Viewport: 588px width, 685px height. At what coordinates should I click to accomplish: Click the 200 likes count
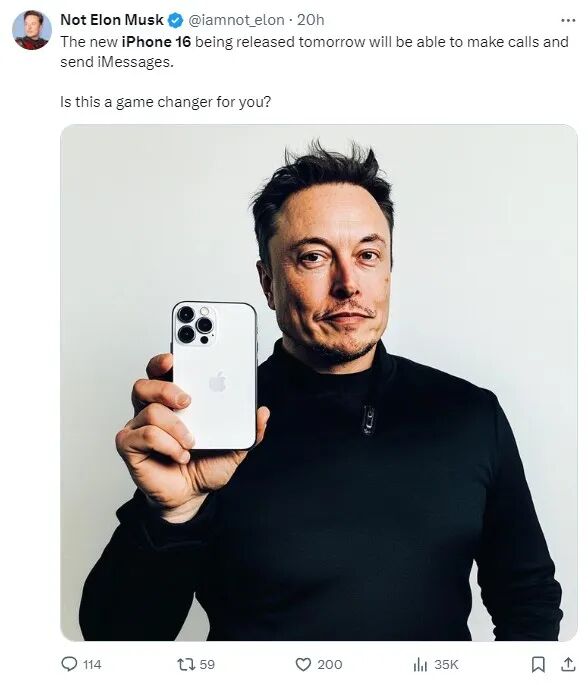(x=330, y=664)
